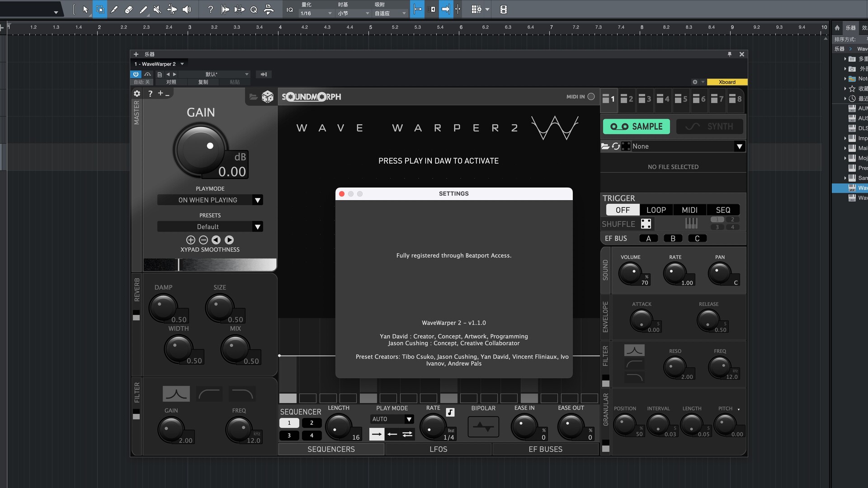Click the XYPad Smoothness slider
The width and height of the screenshot is (868, 488).
[x=210, y=265]
